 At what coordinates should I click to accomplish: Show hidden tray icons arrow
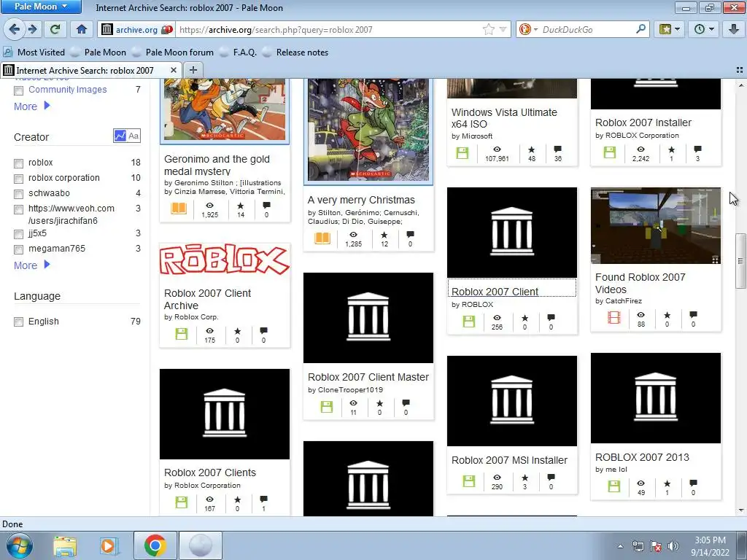point(620,546)
